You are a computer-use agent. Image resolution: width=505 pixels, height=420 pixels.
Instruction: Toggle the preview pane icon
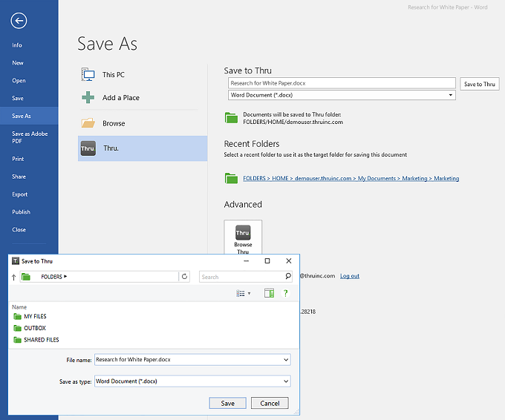[x=269, y=294]
